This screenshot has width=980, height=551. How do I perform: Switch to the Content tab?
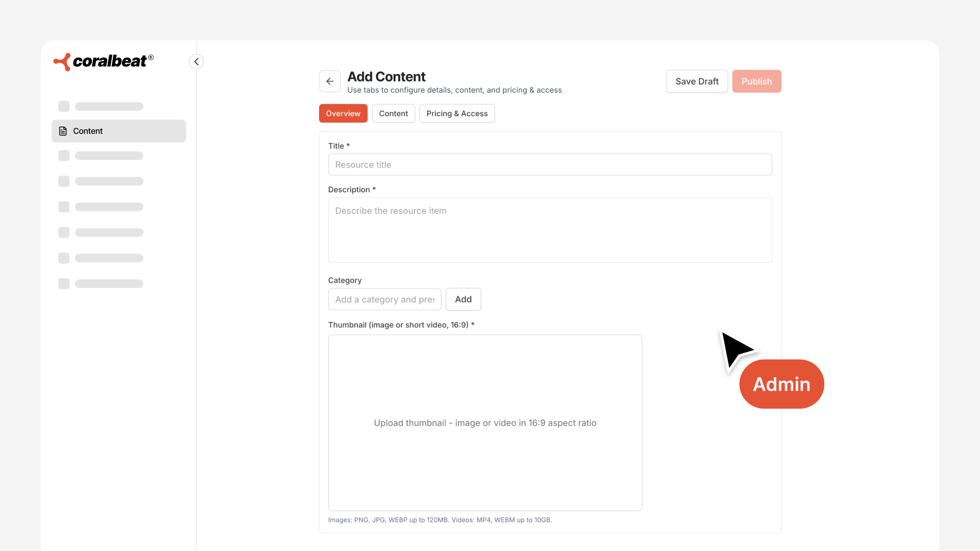click(393, 113)
